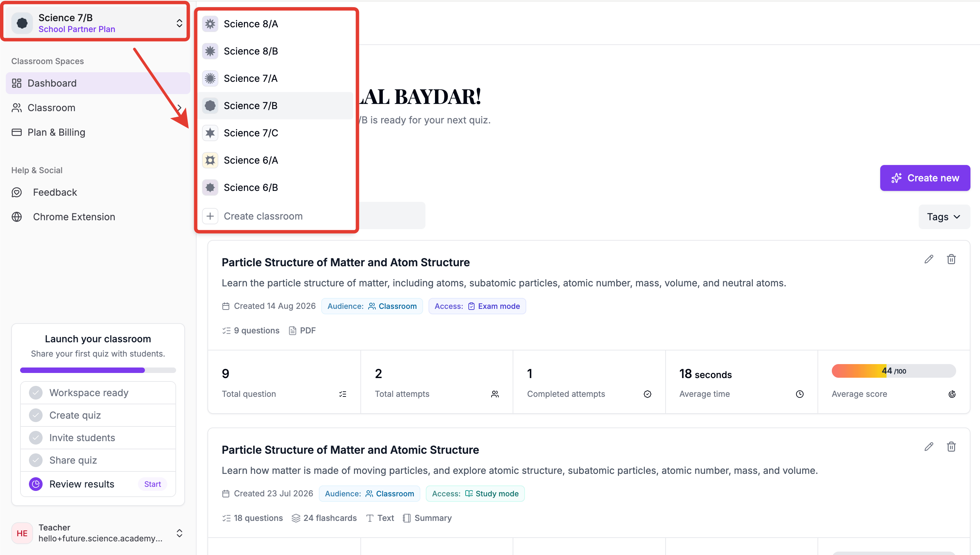Toggle the Create quiz checklist checkmark
This screenshot has width=980, height=555.
(36, 415)
